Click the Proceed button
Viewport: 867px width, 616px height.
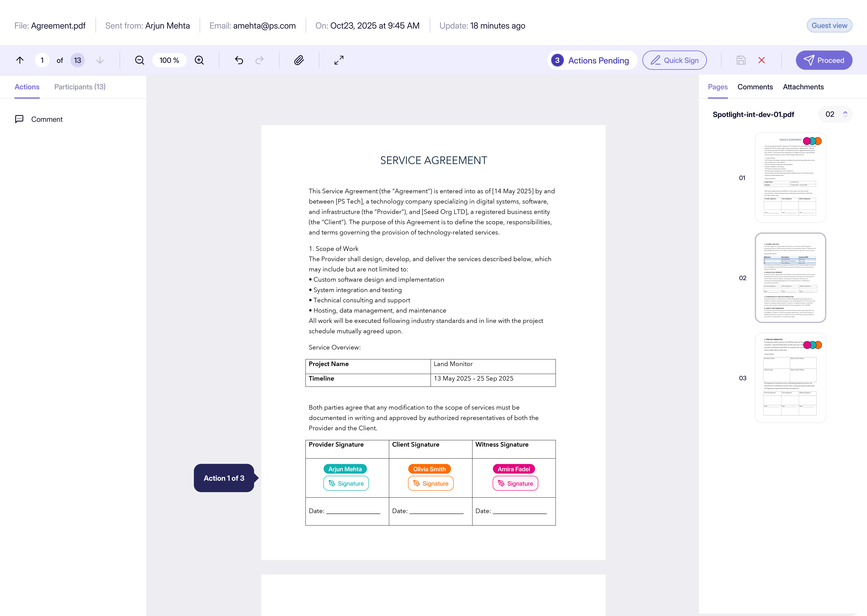[x=824, y=60]
